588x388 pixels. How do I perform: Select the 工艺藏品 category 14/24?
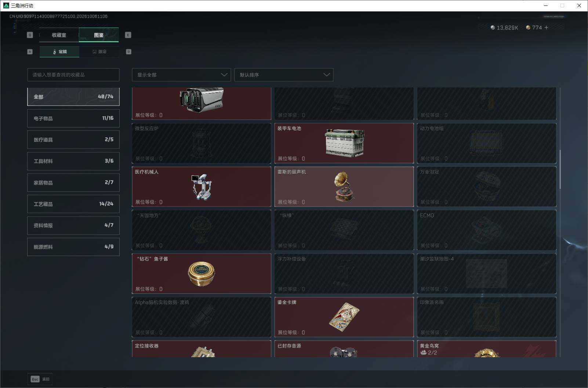coord(73,204)
